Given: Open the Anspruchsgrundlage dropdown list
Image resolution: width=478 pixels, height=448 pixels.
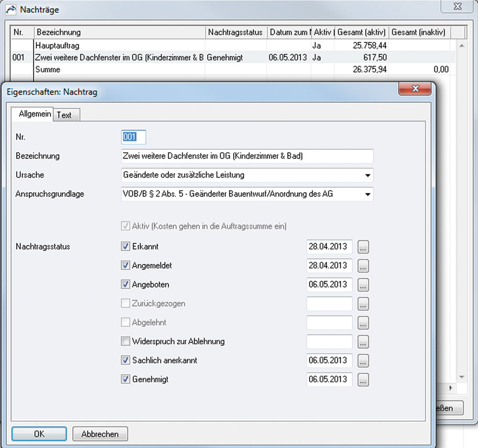Looking at the screenshot, I should [367, 195].
